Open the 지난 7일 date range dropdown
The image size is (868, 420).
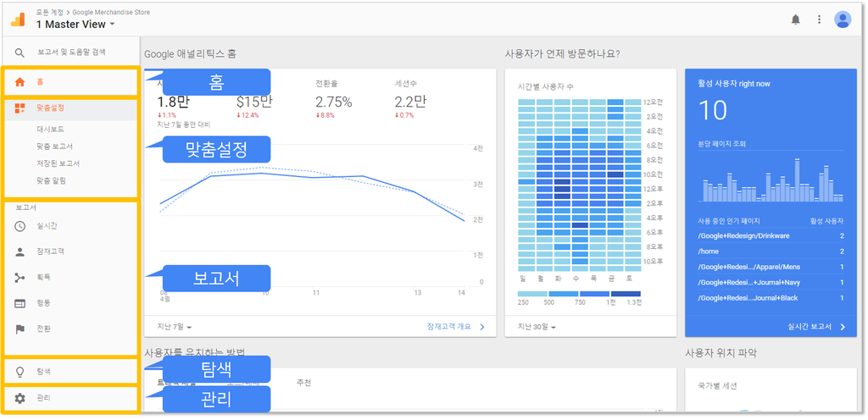[175, 327]
